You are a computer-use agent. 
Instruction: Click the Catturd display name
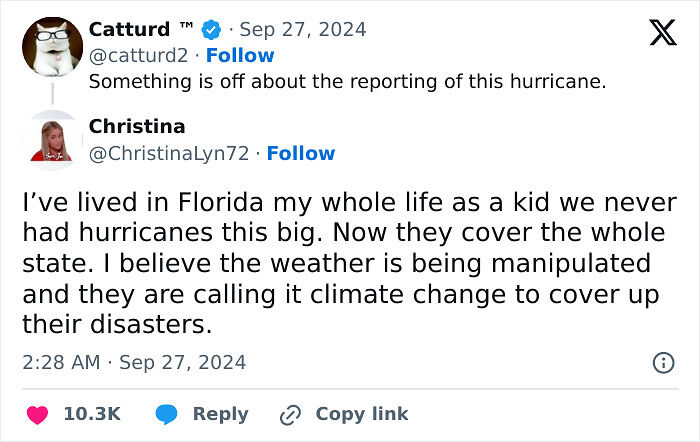tap(132, 29)
